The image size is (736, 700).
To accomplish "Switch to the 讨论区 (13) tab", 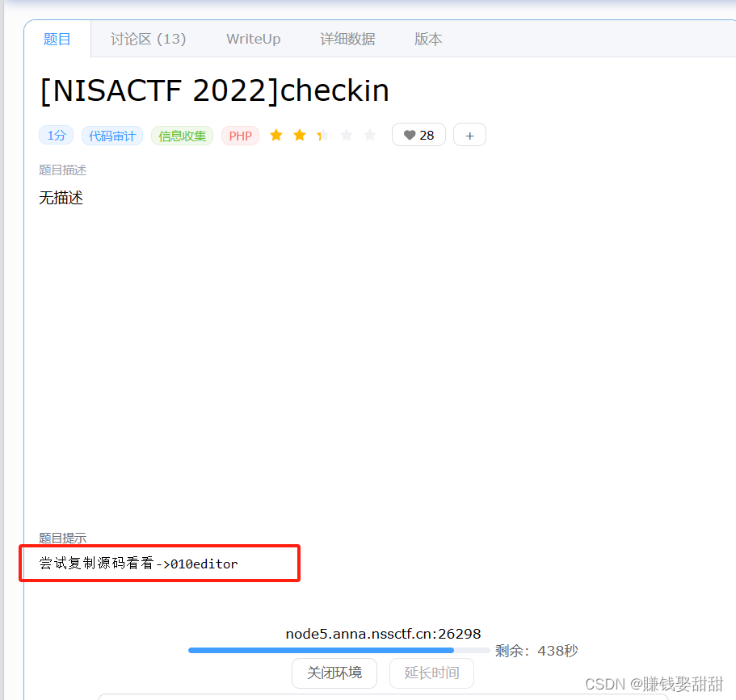I will (x=148, y=38).
